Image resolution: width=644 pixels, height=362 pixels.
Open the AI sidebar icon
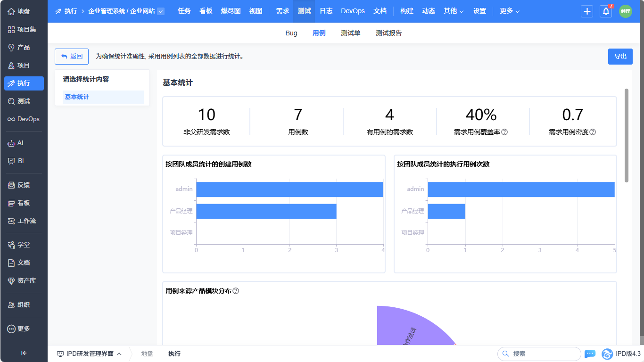pos(12,143)
